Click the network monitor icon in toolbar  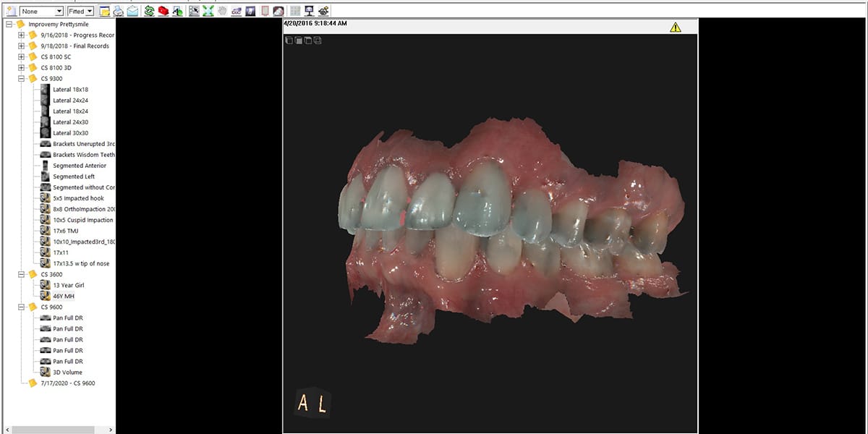point(309,12)
